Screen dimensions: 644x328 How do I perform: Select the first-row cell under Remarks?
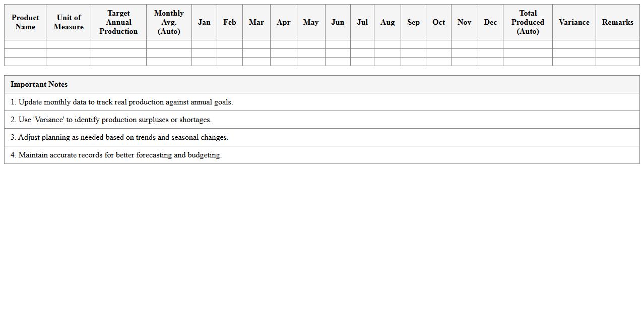click(617, 44)
